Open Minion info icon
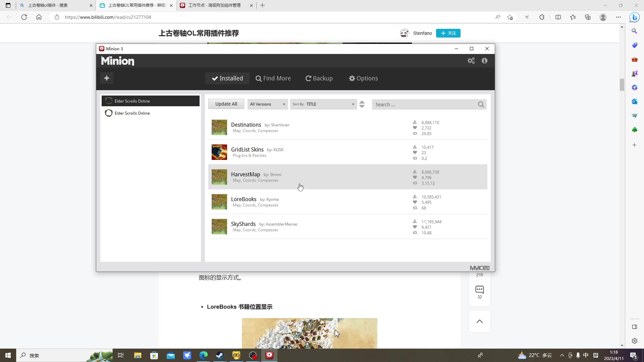Viewport: 644px width, 362px height. pyautogui.click(x=484, y=61)
